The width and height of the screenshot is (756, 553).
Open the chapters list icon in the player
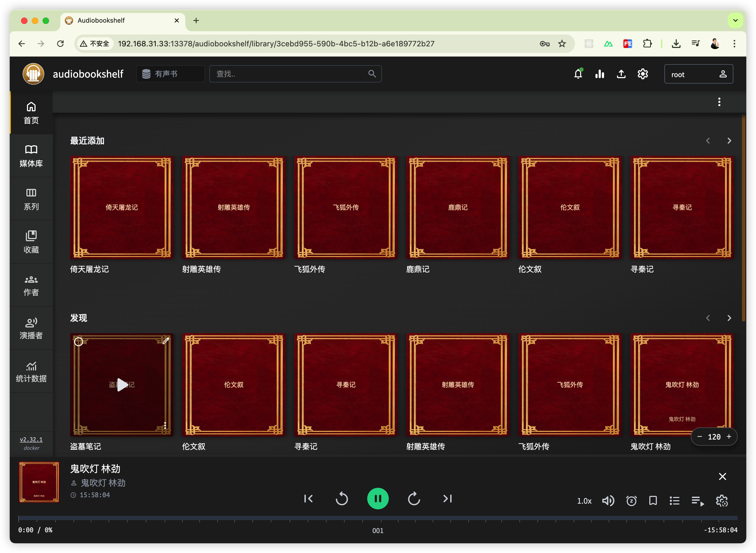click(x=674, y=501)
